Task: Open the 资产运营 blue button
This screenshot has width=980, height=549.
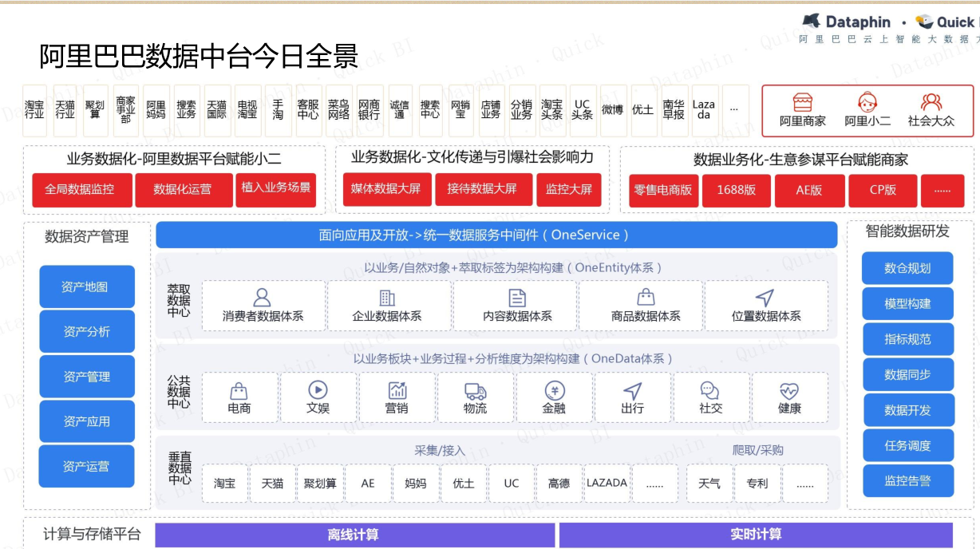Action: [86, 466]
